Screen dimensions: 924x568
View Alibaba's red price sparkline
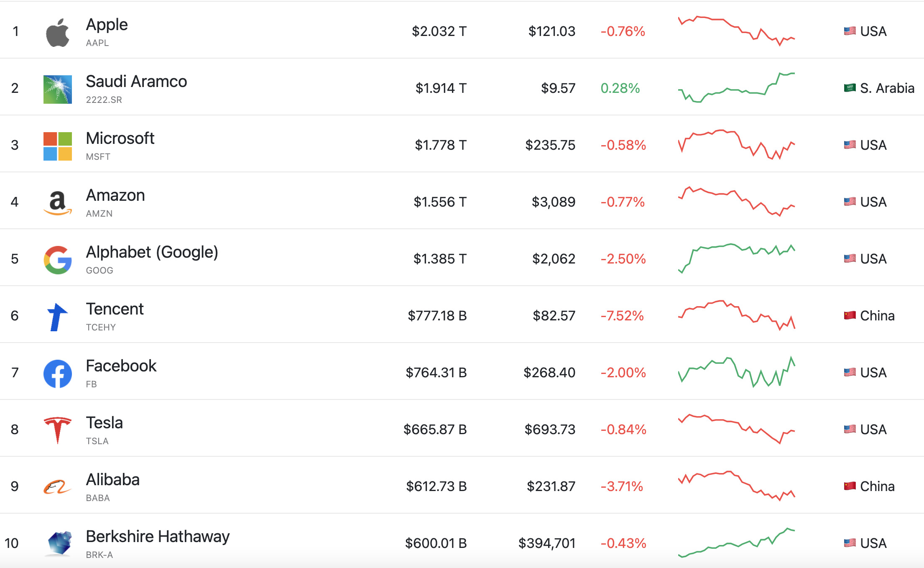tap(736, 486)
